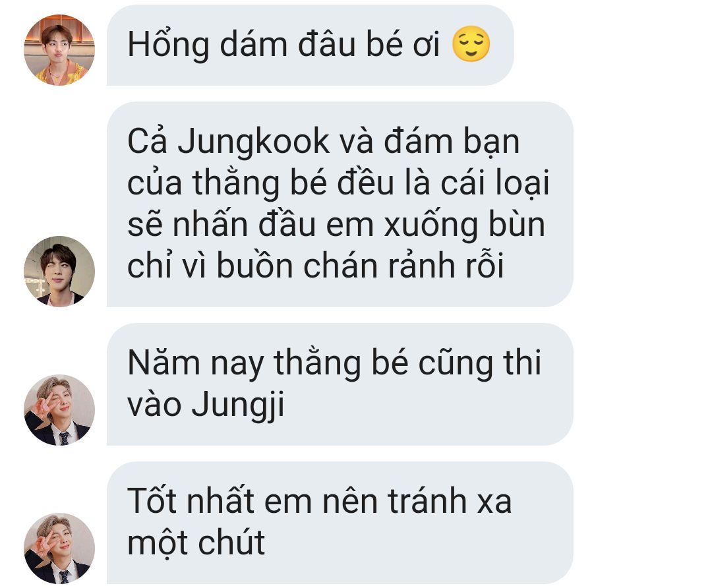Image resolution: width=712 pixels, height=588 pixels.
Task: Click the text "một chút" in the last message
Action: click(x=196, y=543)
